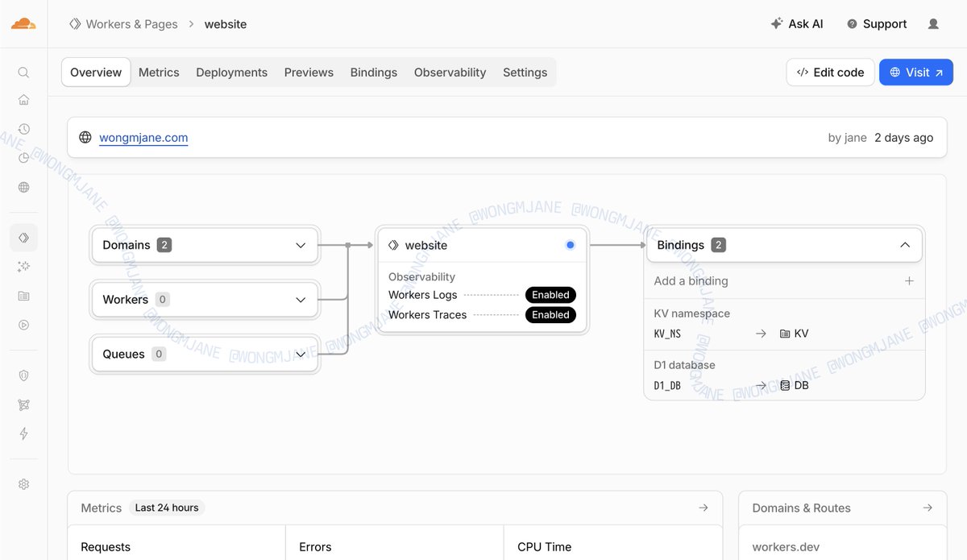Click the globe icon beside wongmjane.com
Image resolution: width=967 pixels, height=560 pixels.
85,138
